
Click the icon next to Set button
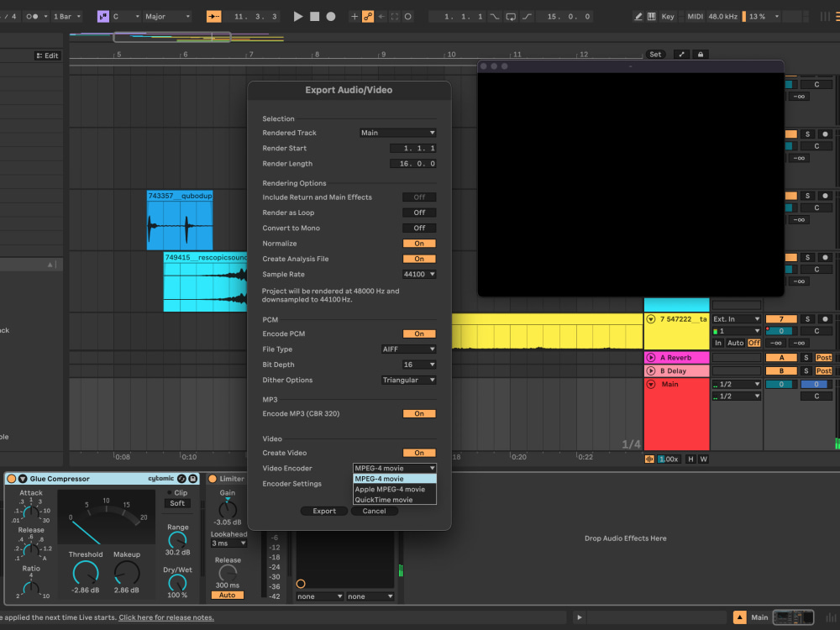[681, 55]
